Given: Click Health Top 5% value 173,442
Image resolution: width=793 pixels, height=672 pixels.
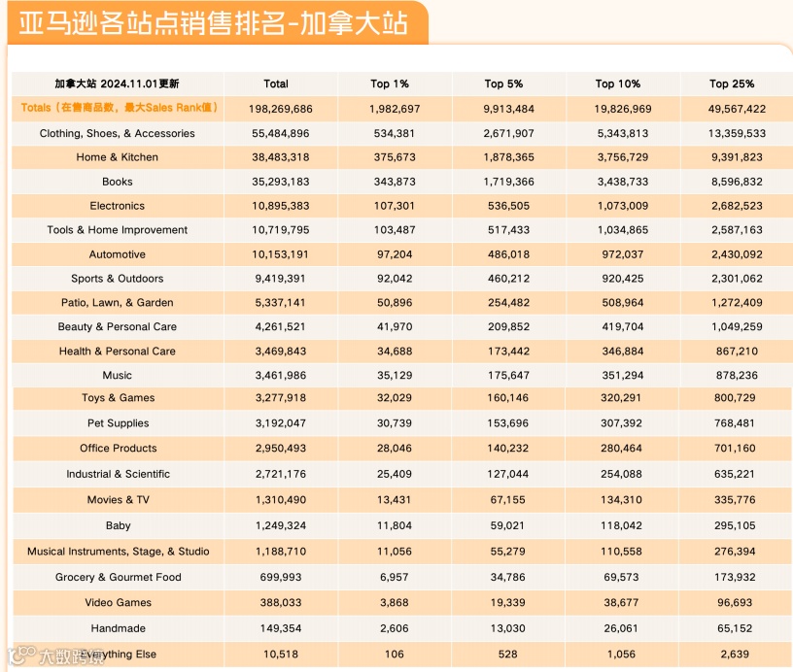Looking at the screenshot, I should (509, 352).
